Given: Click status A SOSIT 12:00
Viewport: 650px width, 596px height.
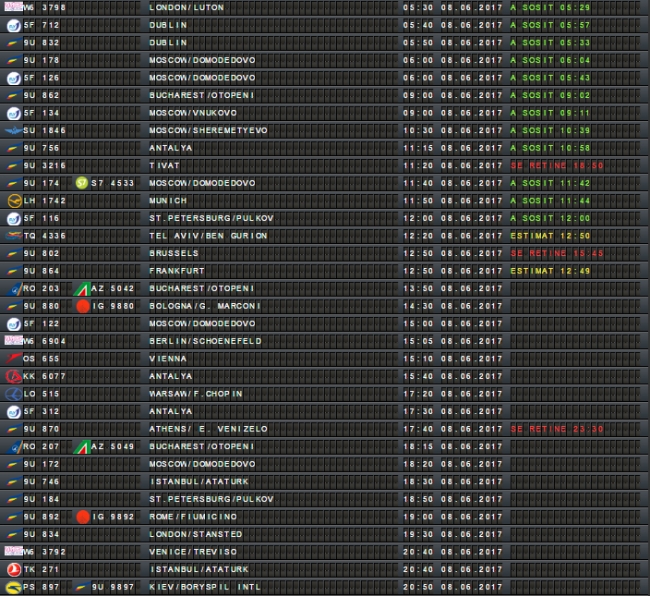Looking at the screenshot, I should coord(550,218).
